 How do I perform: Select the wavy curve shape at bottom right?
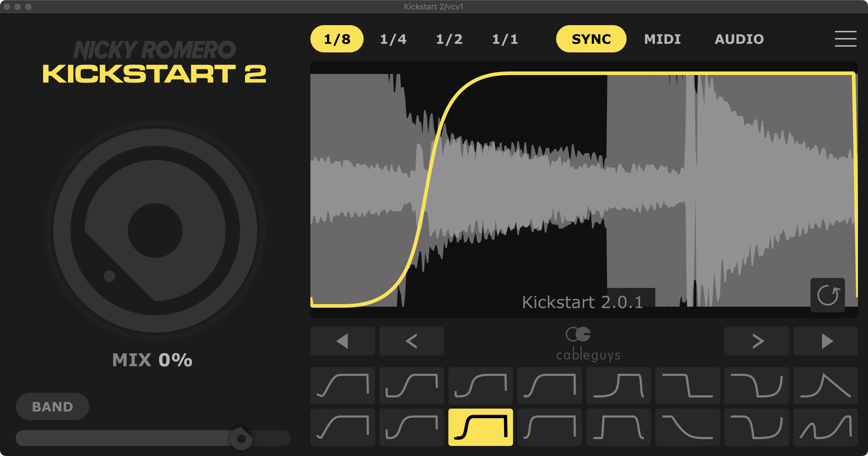[826, 427]
